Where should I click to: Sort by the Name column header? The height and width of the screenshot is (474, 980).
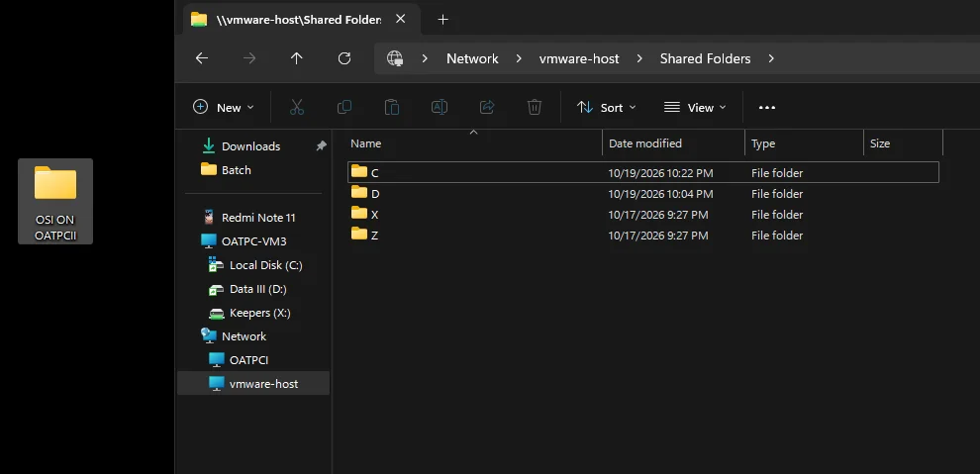(474, 143)
